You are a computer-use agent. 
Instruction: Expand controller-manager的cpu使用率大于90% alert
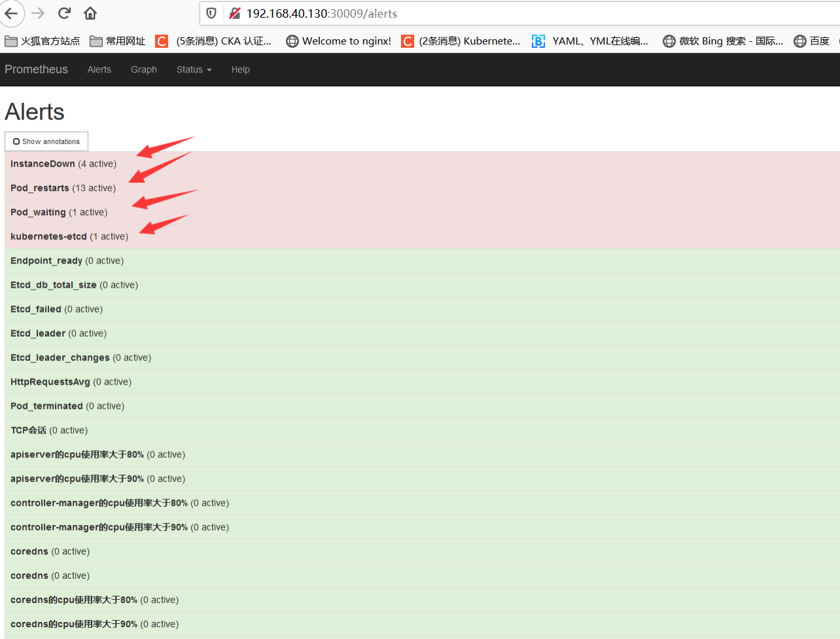pyautogui.click(x=422, y=527)
